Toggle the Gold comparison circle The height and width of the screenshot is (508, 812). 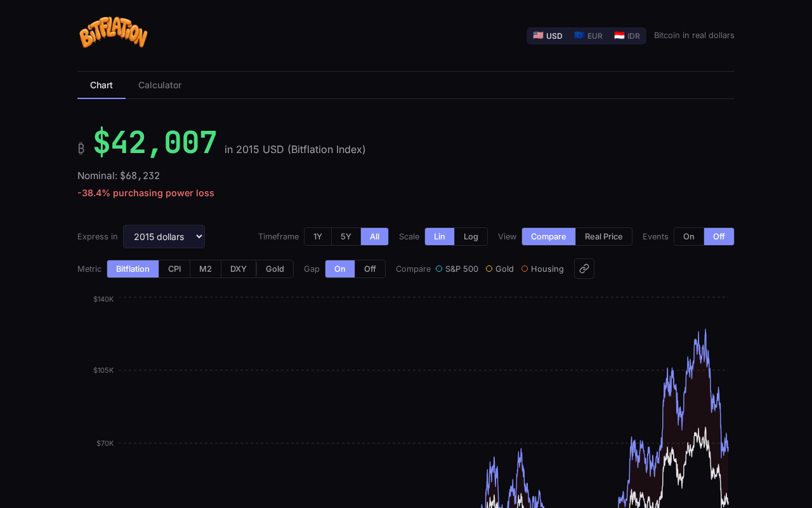(489, 269)
